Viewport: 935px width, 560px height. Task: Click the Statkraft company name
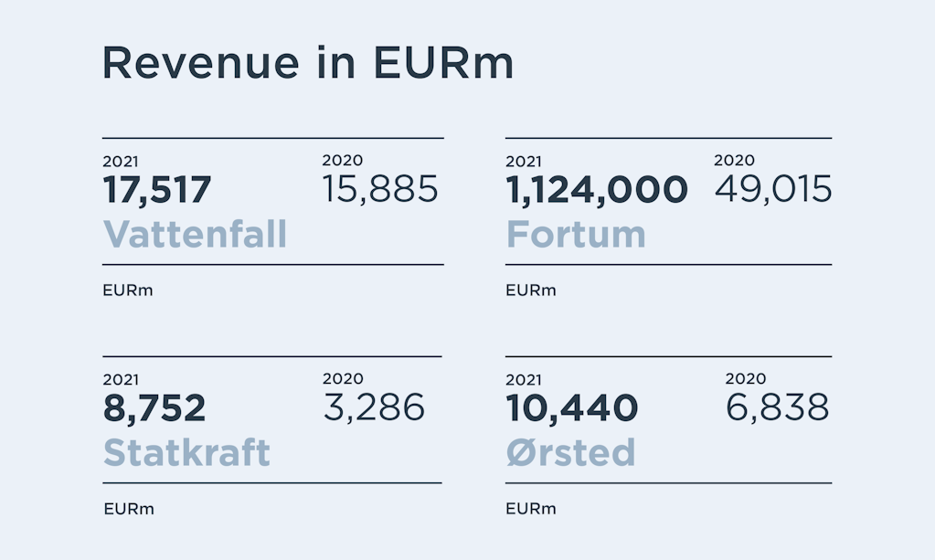pos(186,452)
